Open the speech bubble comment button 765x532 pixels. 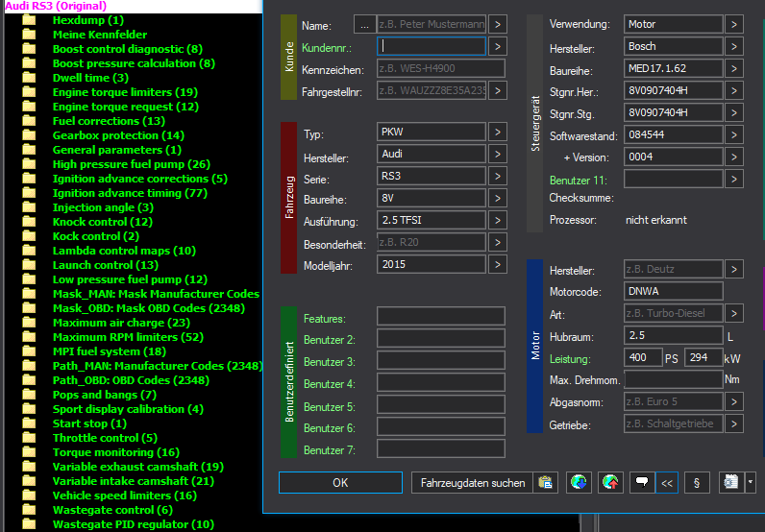pyautogui.click(x=642, y=483)
